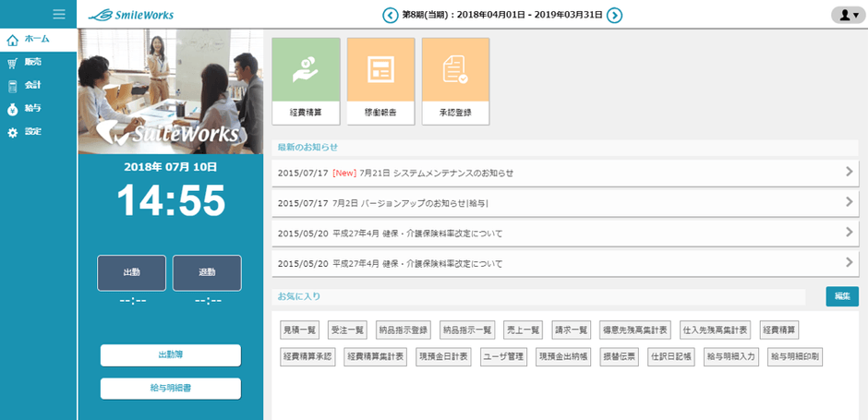This screenshot has height=420, width=868.
Task: Open the user account dropdown
Action: click(847, 15)
